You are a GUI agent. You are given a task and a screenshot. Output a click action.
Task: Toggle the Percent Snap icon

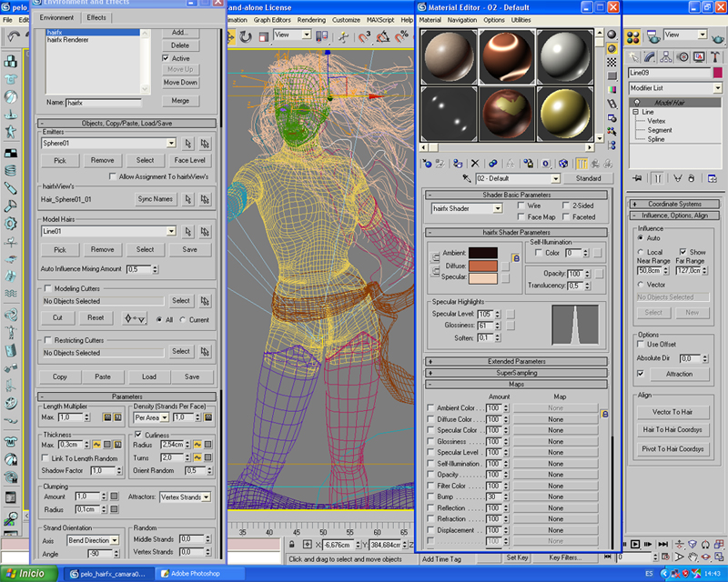[x=401, y=36]
